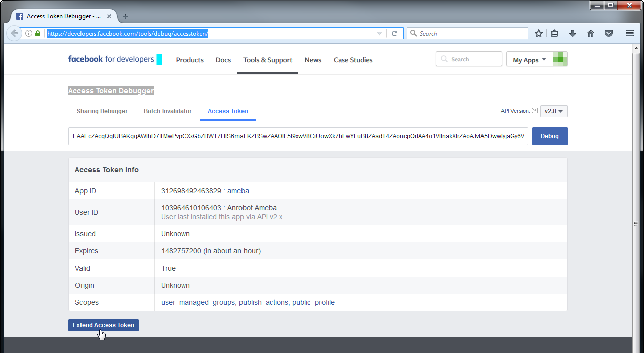Click the Origin row label
644x353 pixels.
(85, 285)
